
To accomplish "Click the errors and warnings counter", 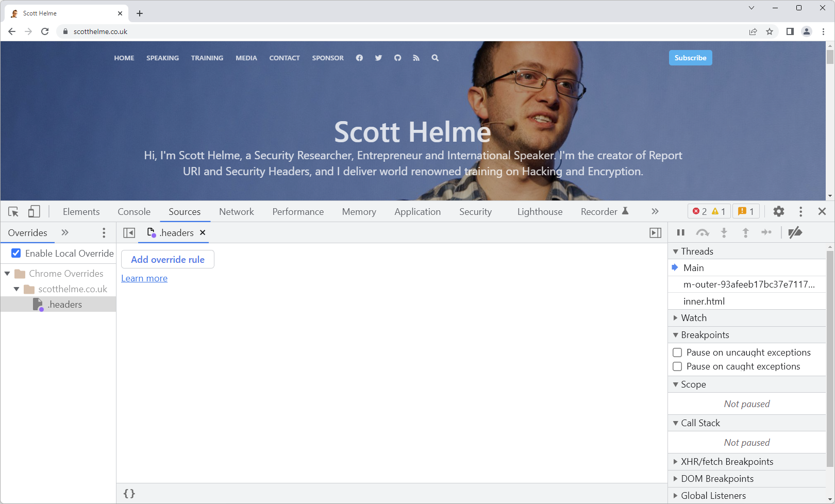I will click(709, 211).
